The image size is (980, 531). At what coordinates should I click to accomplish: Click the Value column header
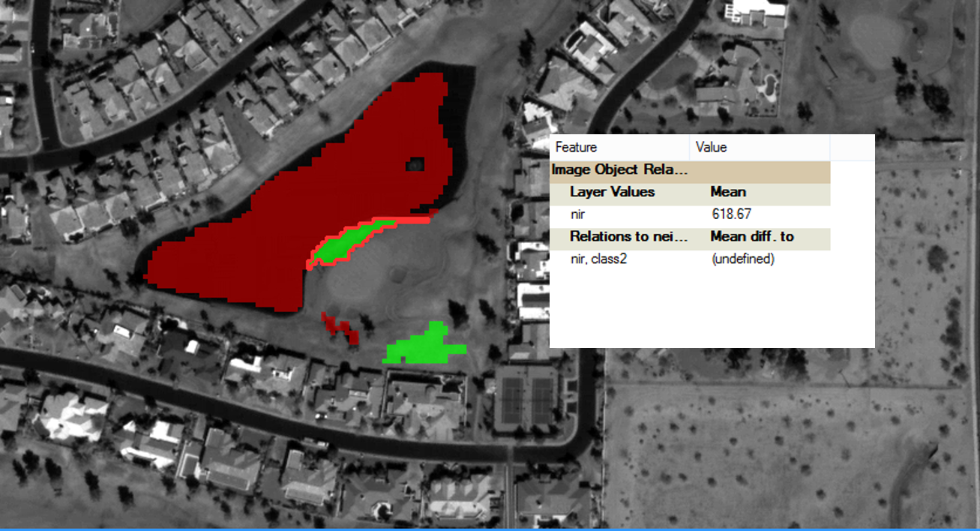[x=711, y=147]
